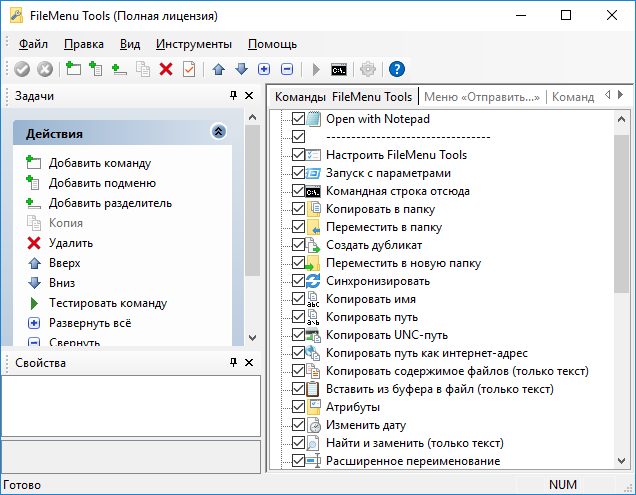
Task: Click the blue Help question mark icon
Action: click(396, 69)
